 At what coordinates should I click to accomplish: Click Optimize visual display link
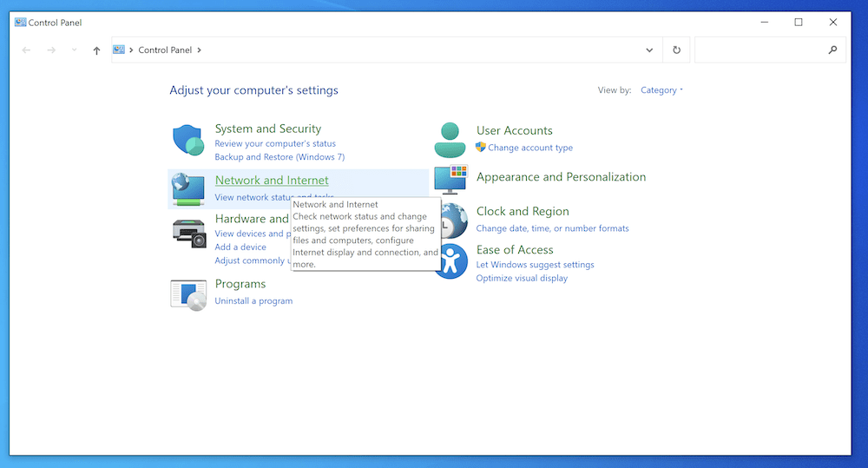pyautogui.click(x=522, y=278)
